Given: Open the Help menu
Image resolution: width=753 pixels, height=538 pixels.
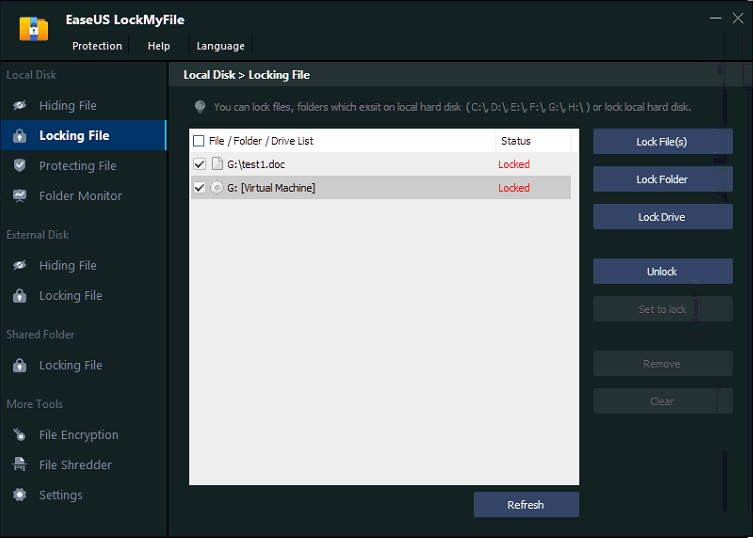Looking at the screenshot, I should (158, 46).
